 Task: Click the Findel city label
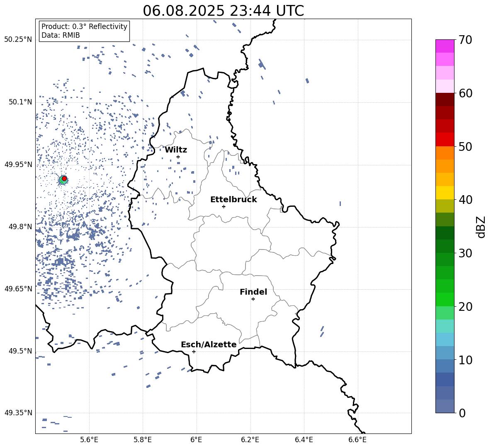(x=253, y=292)
